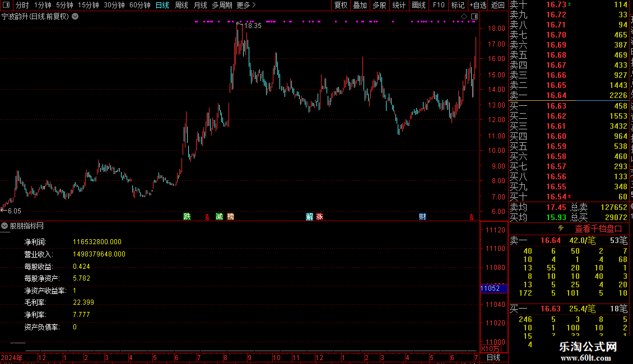Viewport: 633px width, 364px height.
Task: Click the red S marker at chart right
Action: (x=471, y=217)
